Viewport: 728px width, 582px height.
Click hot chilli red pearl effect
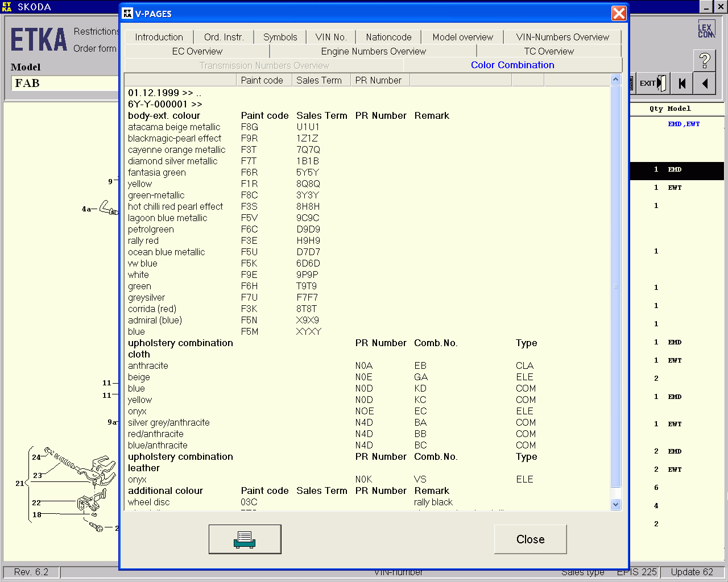point(175,206)
